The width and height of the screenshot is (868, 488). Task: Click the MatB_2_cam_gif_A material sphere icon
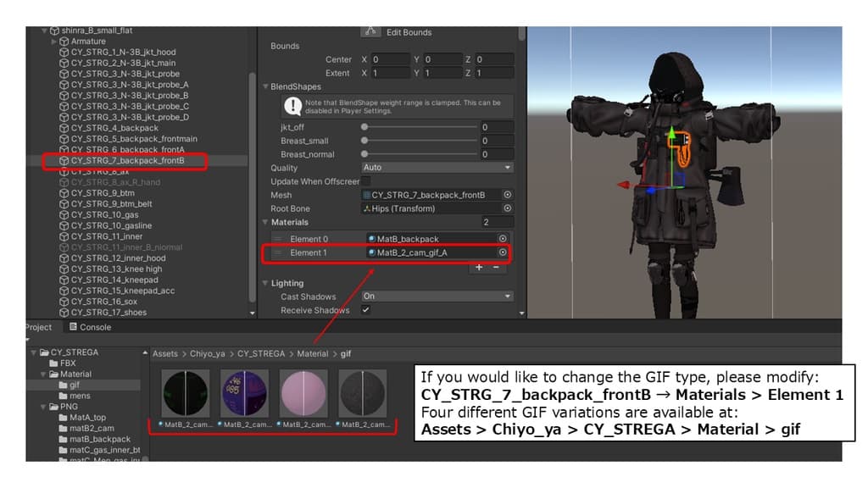click(372, 252)
